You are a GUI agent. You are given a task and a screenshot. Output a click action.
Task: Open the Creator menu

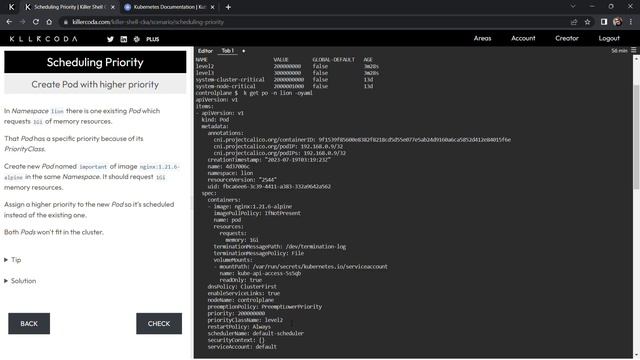567,38
